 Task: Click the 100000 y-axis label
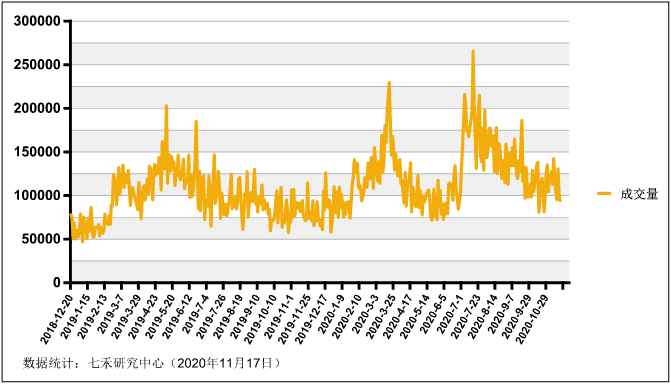click(37, 195)
